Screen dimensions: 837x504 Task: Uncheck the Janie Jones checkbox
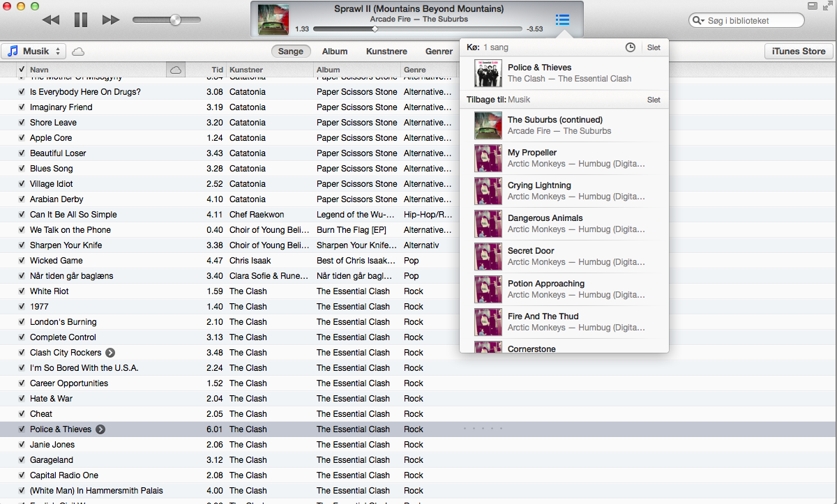pos(22,445)
